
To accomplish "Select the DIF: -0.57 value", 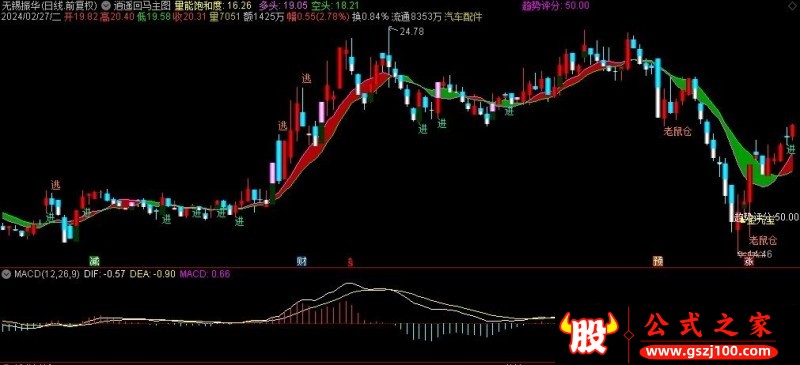I will click(x=104, y=274).
